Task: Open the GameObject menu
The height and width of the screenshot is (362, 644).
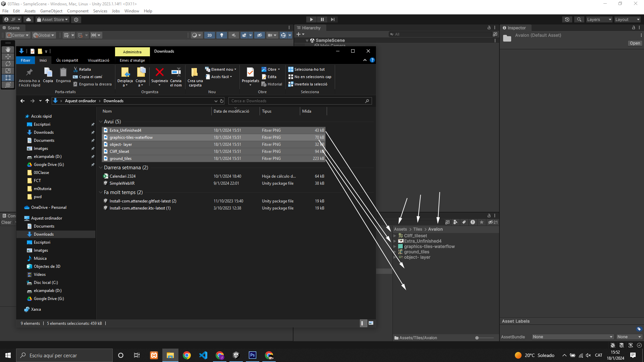Action: [51, 11]
